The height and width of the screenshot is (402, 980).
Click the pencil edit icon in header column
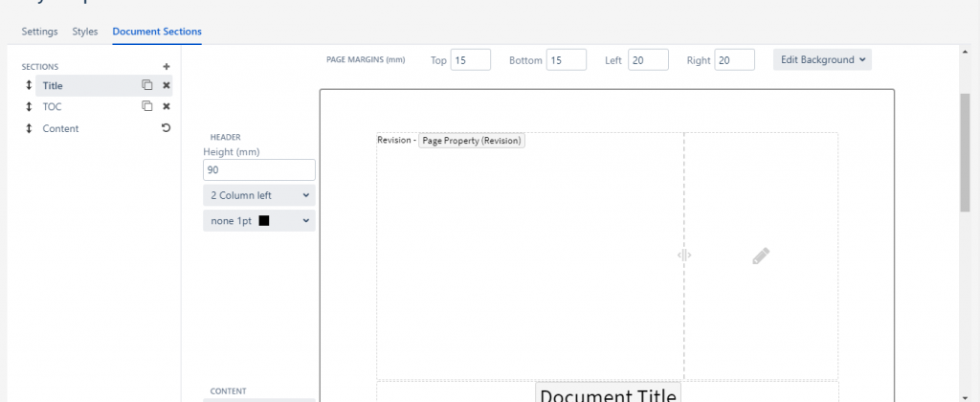[761, 256]
